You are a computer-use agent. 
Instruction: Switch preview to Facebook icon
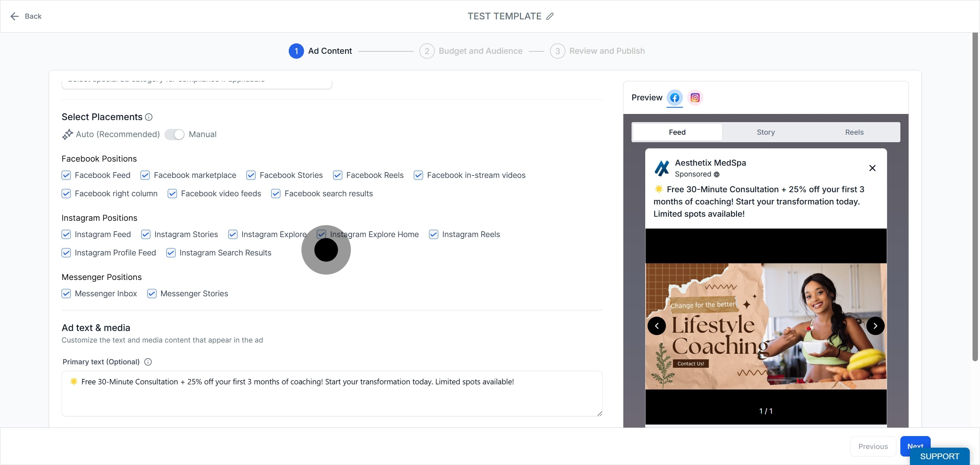(674, 98)
